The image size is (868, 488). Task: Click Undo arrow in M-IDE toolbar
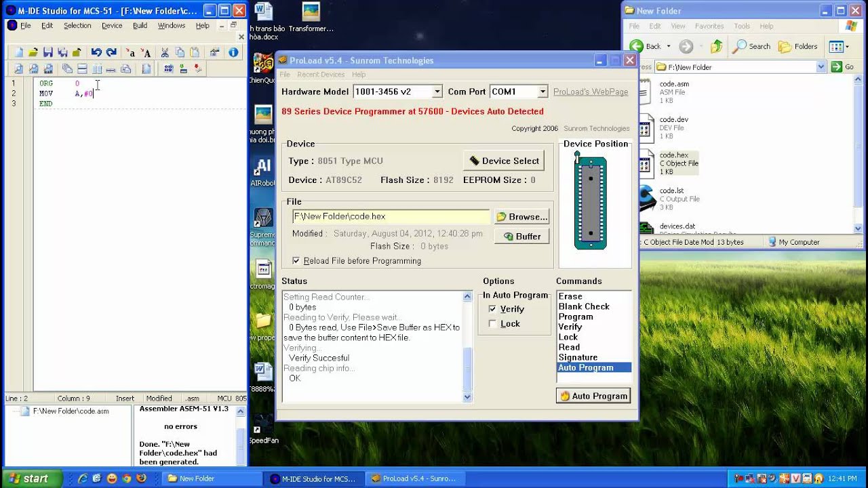[96, 52]
